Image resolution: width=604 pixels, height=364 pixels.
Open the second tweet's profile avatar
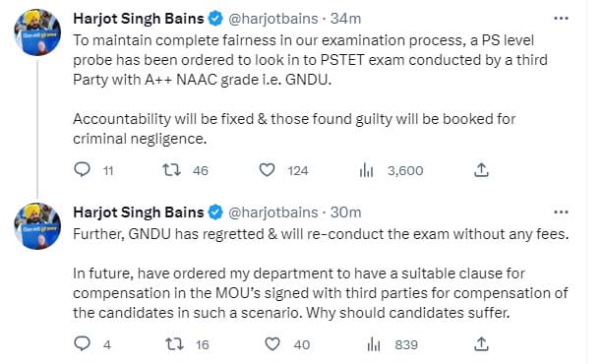37,226
